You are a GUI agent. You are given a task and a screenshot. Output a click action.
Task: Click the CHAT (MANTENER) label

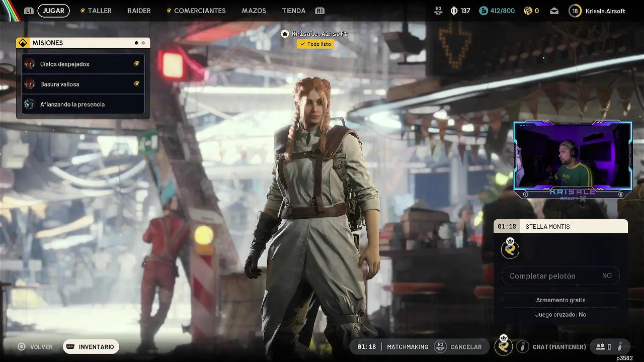pos(559,347)
